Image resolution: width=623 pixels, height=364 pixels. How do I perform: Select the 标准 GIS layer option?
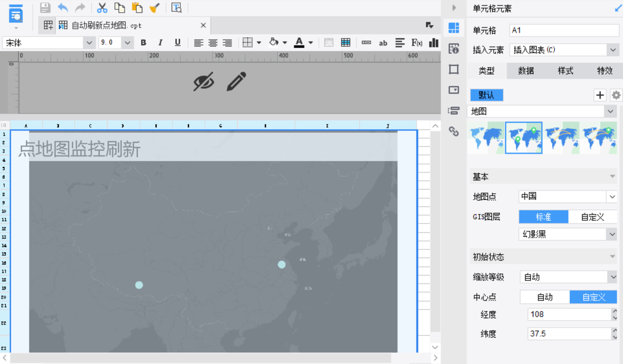543,217
